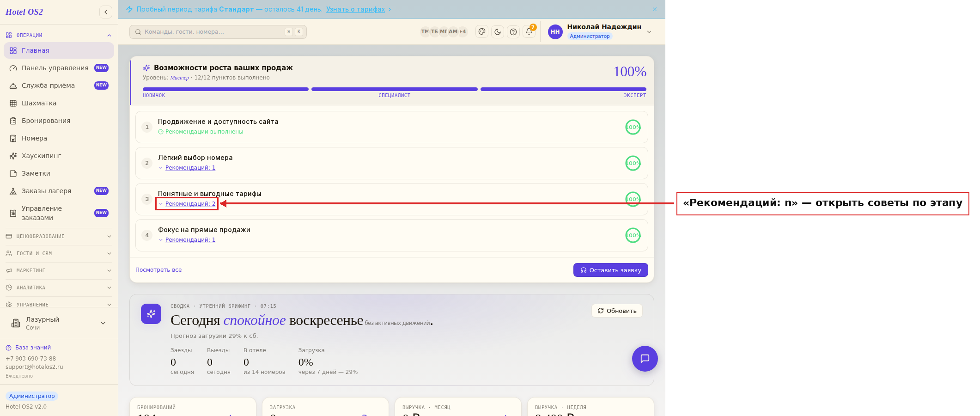Click the Оставить заявку button
The height and width of the screenshot is (416, 980).
[x=611, y=270]
